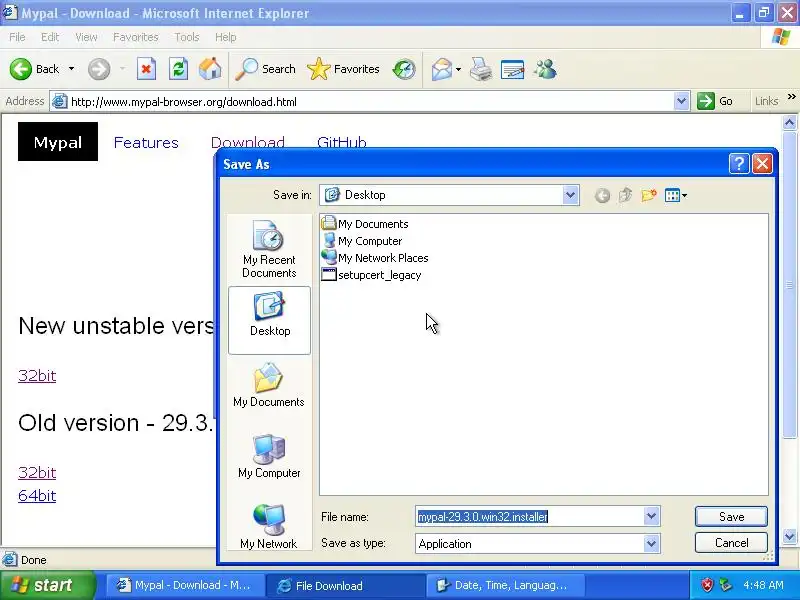The image size is (800, 600).
Task: Click the Mail envelope icon in IE toolbar
Action: (x=441, y=69)
